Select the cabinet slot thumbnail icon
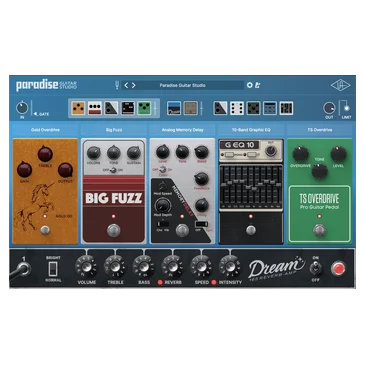The height and width of the screenshot is (365, 365). [x=191, y=108]
